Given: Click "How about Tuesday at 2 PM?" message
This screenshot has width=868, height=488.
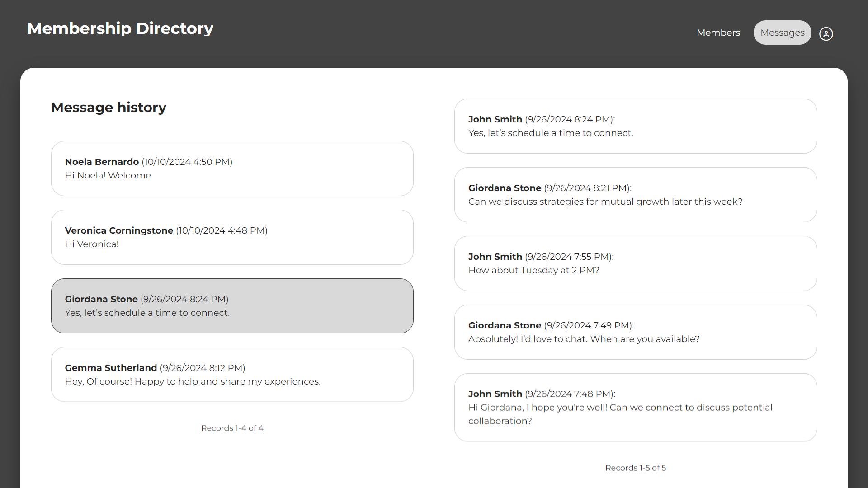Looking at the screenshot, I should click(x=636, y=263).
